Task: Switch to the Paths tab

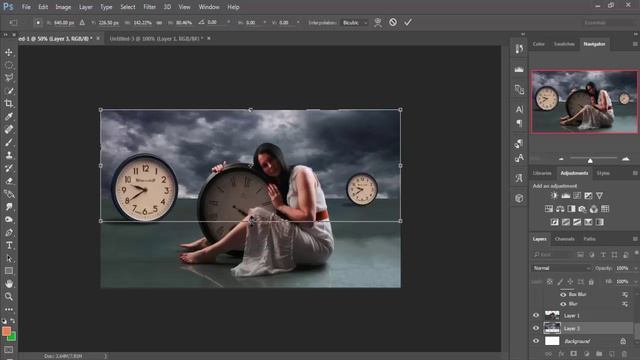Action: (589, 239)
